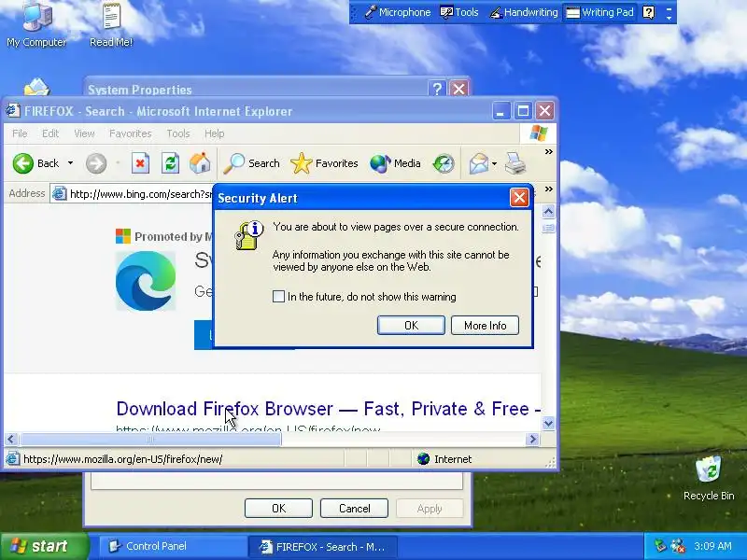Click the System Properties help question button
This screenshot has width=747, height=560.
pos(437,89)
